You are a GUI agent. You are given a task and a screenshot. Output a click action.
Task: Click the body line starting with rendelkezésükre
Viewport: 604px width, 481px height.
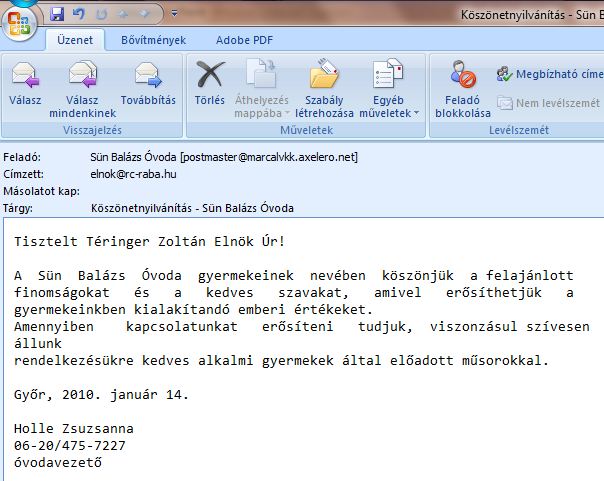point(281,360)
